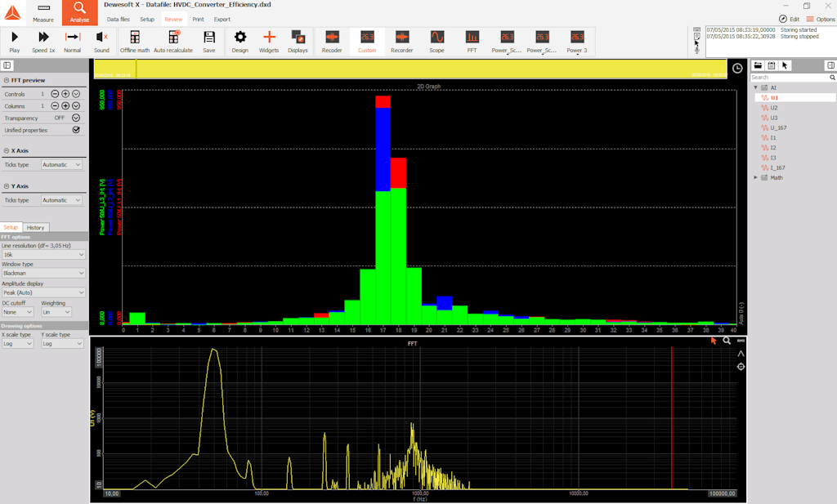
Task: Toggle the Unified properties checkbox
Action: [76, 130]
